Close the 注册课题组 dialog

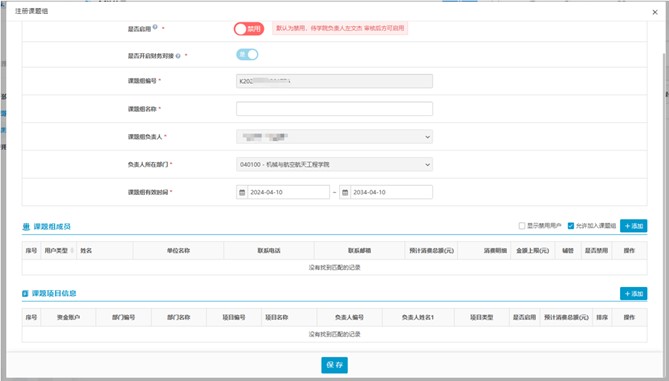coord(655,12)
